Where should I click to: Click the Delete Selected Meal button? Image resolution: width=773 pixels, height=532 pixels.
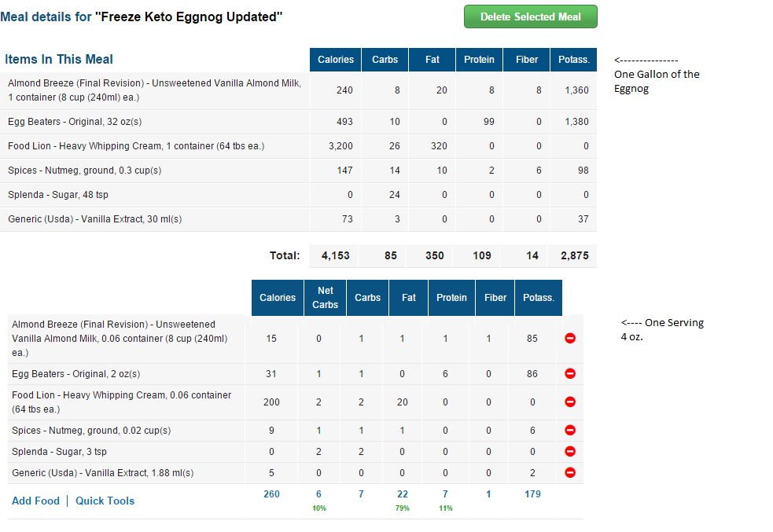(531, 17)
